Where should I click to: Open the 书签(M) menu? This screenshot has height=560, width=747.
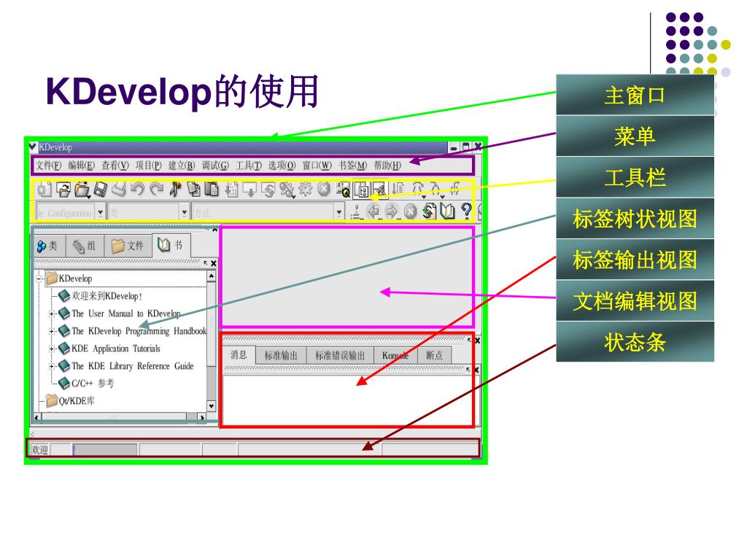352,166
